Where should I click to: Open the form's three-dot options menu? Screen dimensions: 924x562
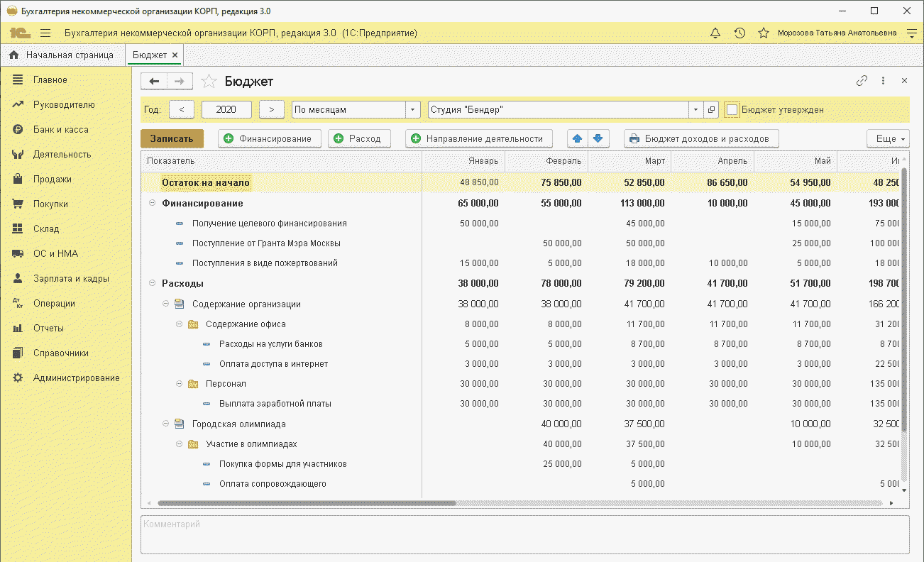(883, 81)
